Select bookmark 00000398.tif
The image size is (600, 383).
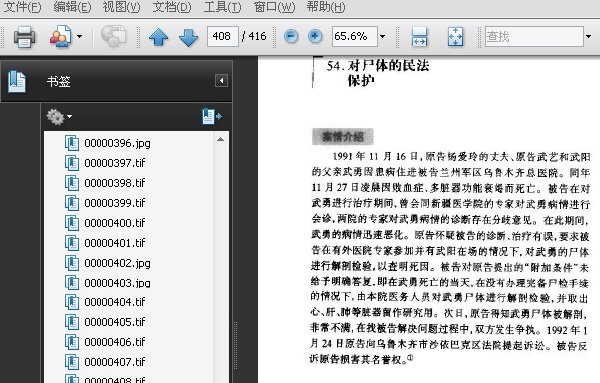click(115, 183)
